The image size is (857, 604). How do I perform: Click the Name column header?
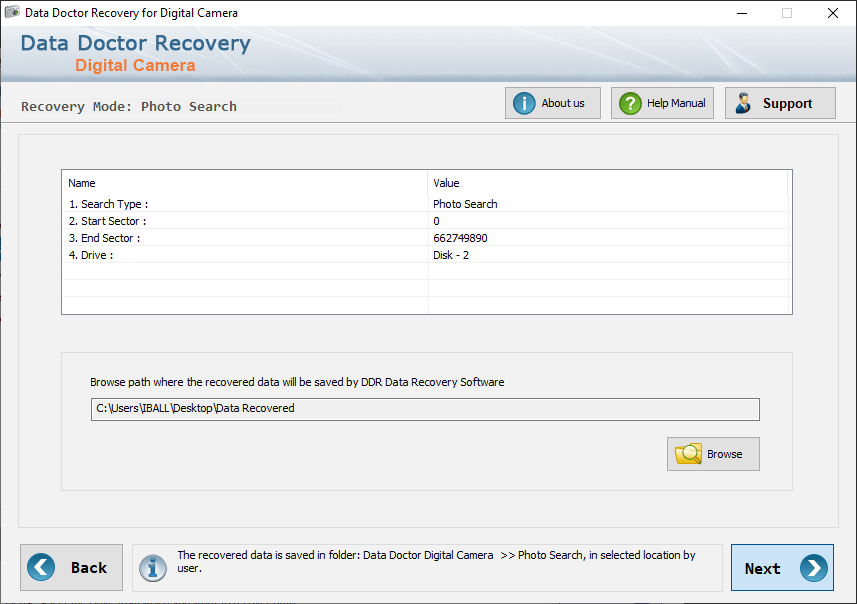[245, 183]
